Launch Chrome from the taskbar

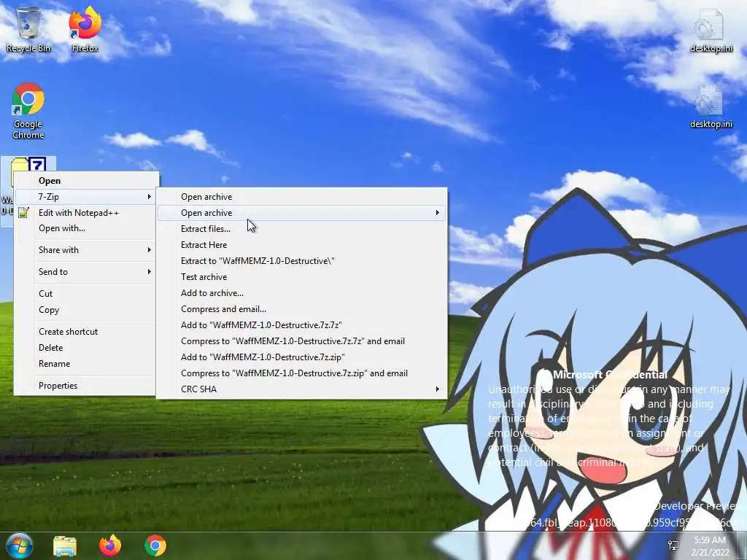155,545
